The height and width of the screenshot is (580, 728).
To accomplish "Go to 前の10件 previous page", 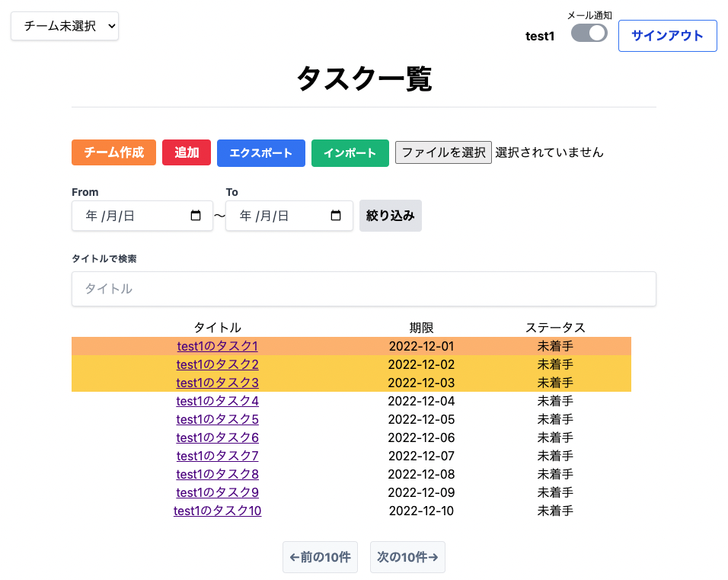I will pyautogui.click(x=320, y=557).
